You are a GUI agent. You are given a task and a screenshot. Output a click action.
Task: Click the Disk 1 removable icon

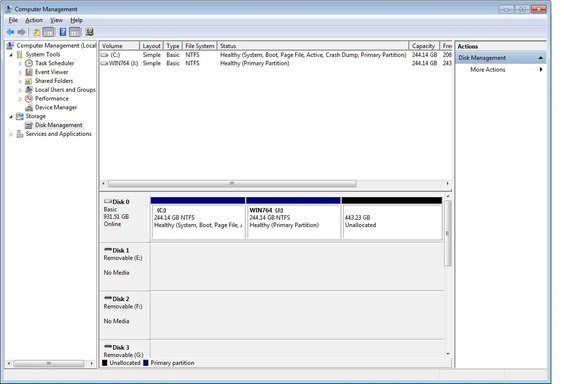pos(108,250)
